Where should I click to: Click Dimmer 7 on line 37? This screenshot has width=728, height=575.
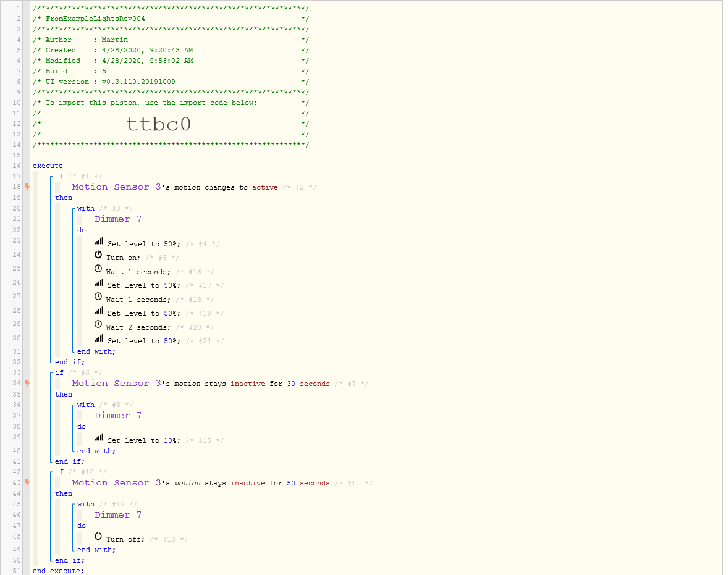pos(119,416)
